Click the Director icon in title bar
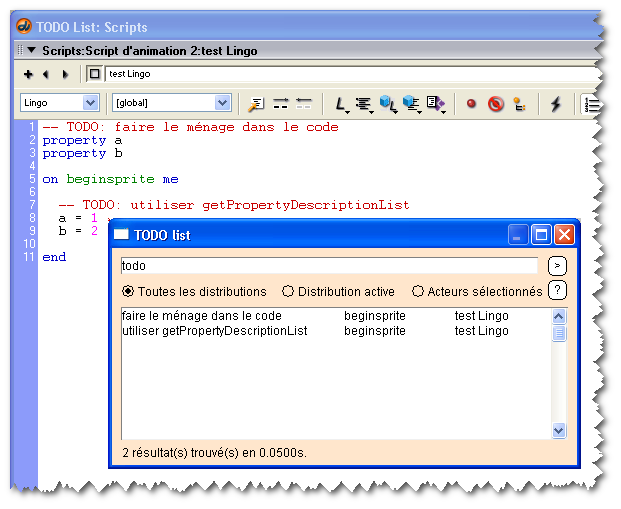This screenshot has height=509, width=621. 24,26
